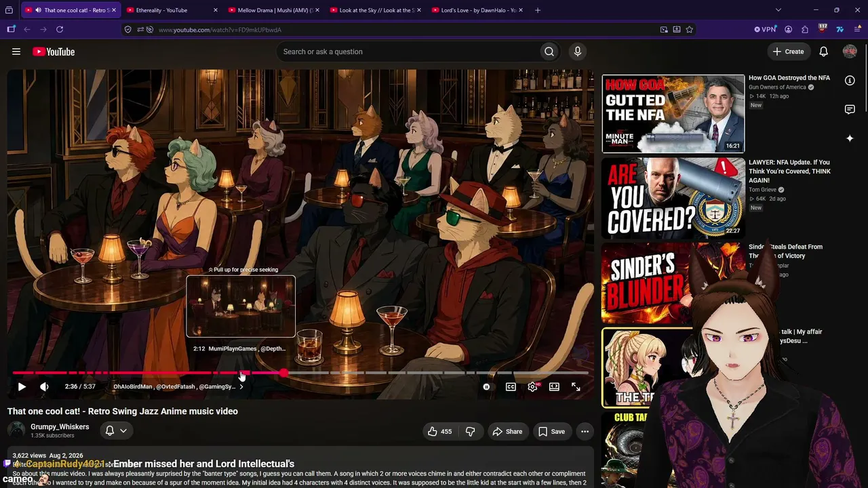
Task: Focus the YouTube search box
Action: tap(407, 52)
